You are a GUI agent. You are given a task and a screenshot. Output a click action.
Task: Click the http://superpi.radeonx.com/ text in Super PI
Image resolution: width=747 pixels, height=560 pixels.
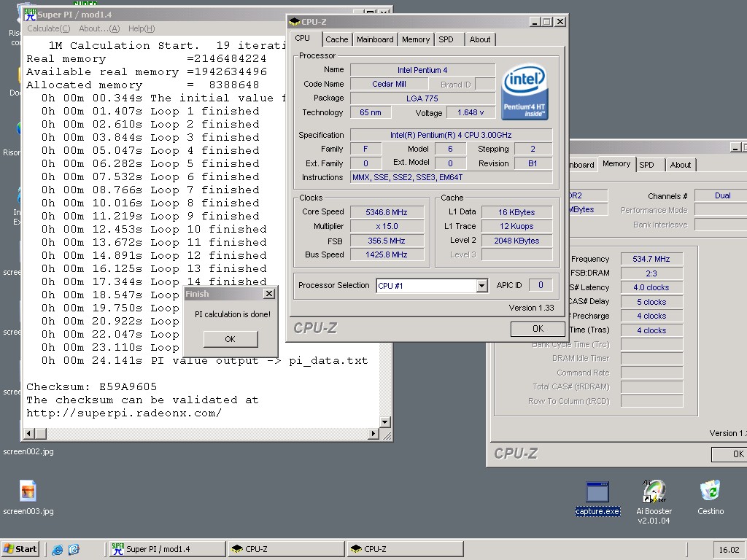point(124,413)
